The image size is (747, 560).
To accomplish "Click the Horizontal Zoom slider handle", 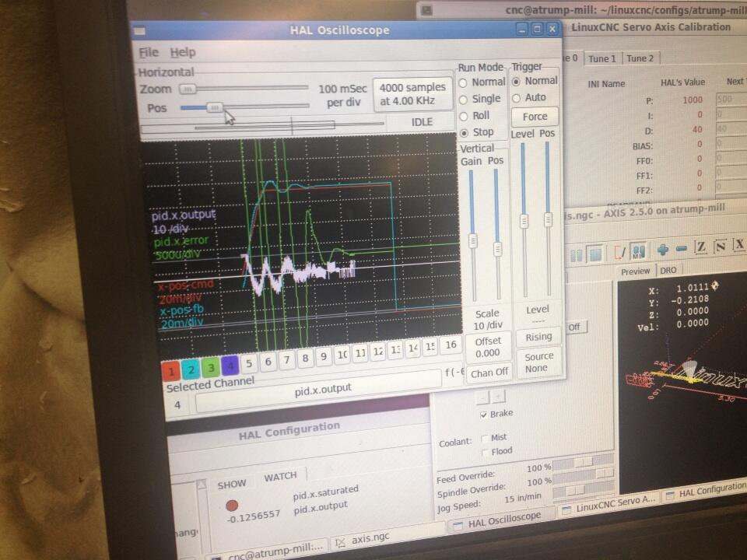I will point(188,89).
